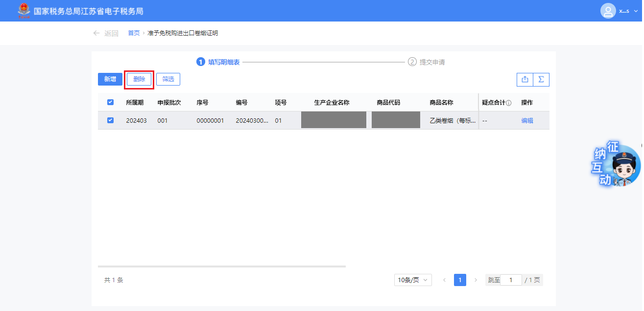Viewport: 644px width, 311px height.
Task: Click the horizontal table scrollbar
Action: point(222,267)
